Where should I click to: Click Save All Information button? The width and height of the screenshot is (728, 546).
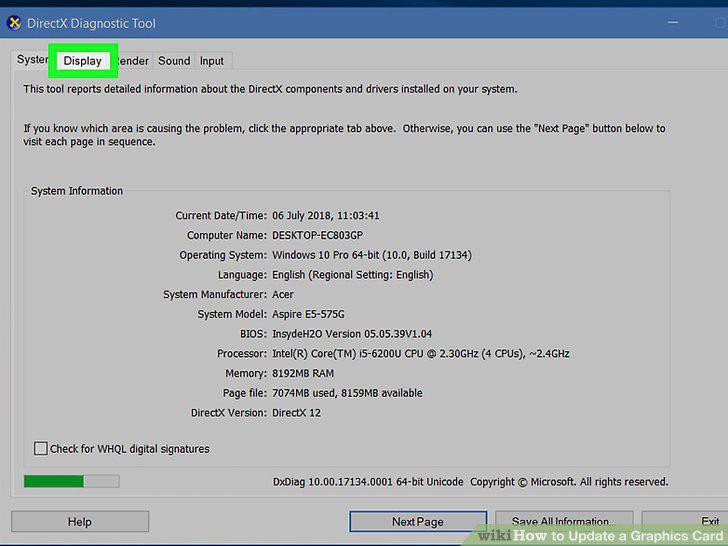564,521
